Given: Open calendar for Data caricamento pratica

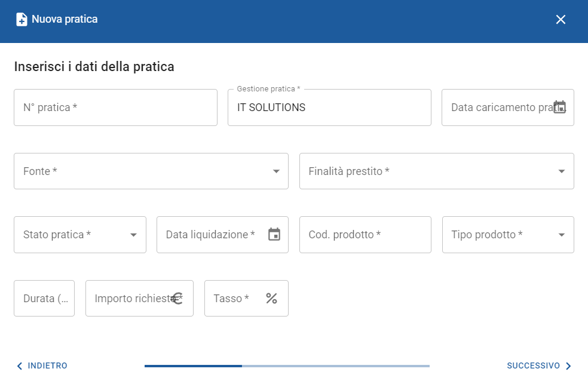Looking at the screenshot, I should point(559,107).
